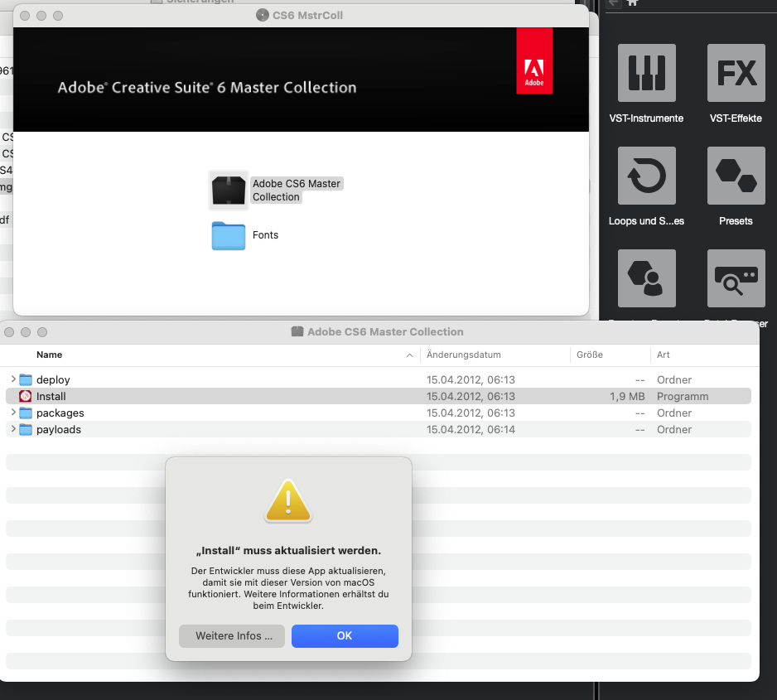Open the VST-Instrumente browser tile

tap(646, 73)
